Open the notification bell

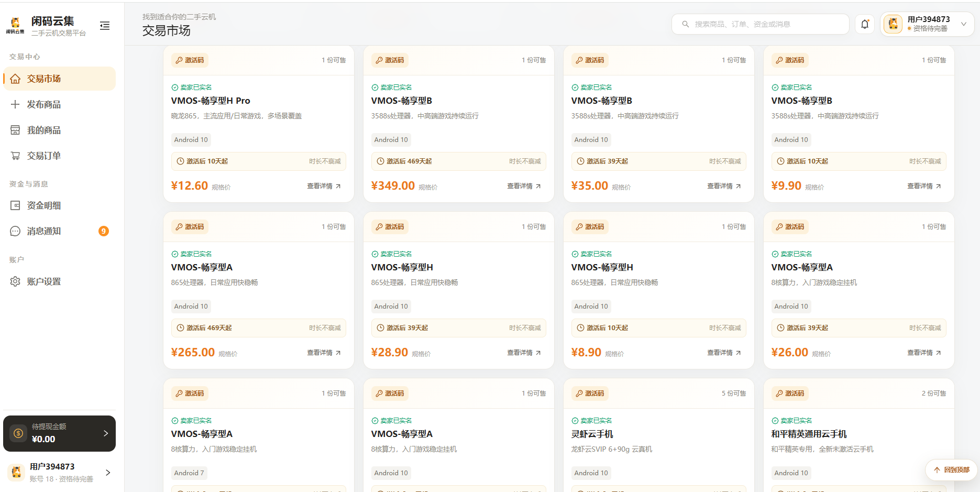(x=865, y=24)
